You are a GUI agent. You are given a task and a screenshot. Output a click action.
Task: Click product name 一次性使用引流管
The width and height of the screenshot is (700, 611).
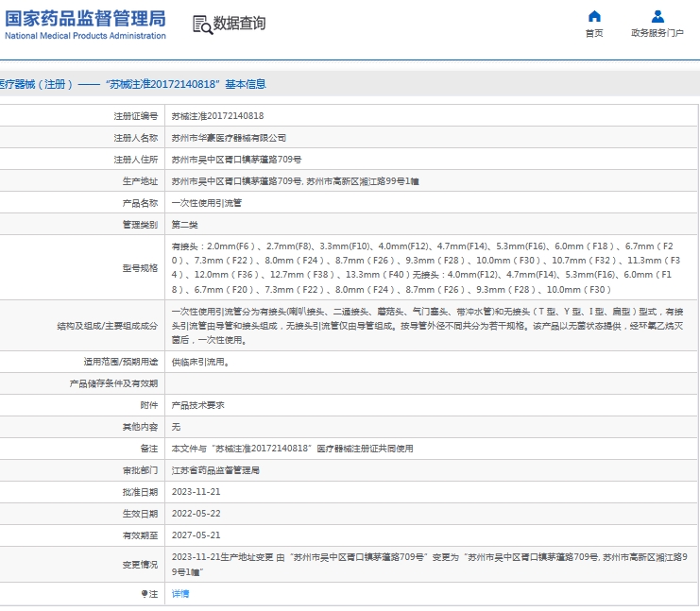pyautogui.click(x=206, y=203)
